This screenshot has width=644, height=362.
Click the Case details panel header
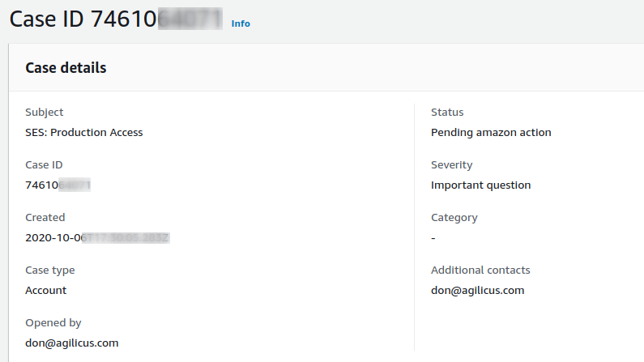66,68
